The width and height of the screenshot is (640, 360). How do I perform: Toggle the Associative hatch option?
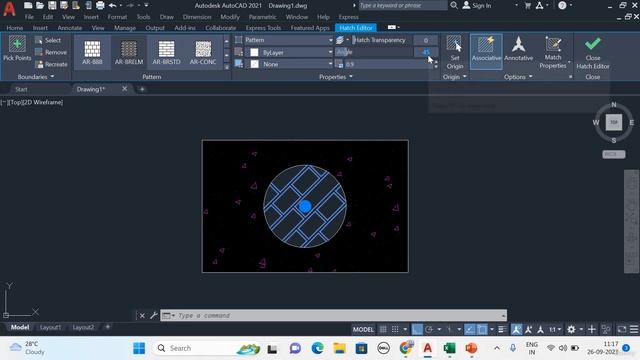tap(486, 51)
